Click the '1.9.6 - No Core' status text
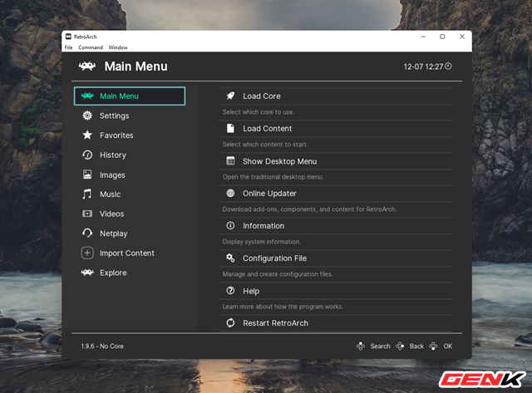 pos(102,346)
